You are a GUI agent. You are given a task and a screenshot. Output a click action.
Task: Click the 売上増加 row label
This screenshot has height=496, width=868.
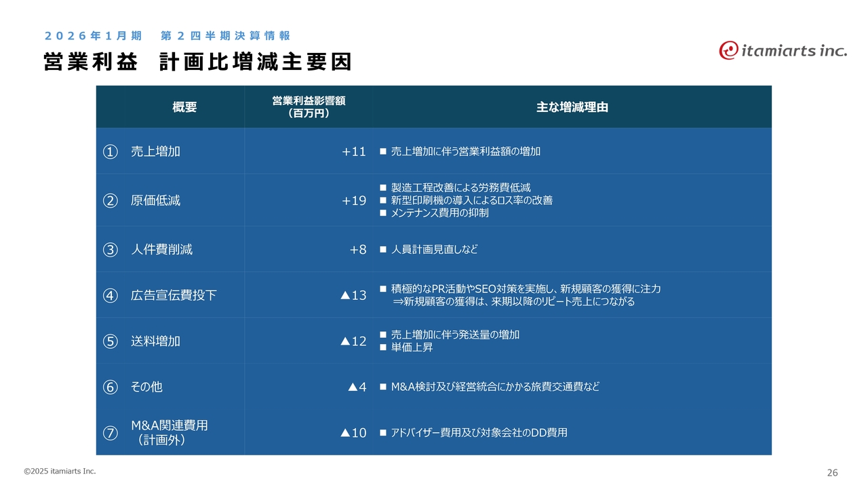click(x=155, y=152)
